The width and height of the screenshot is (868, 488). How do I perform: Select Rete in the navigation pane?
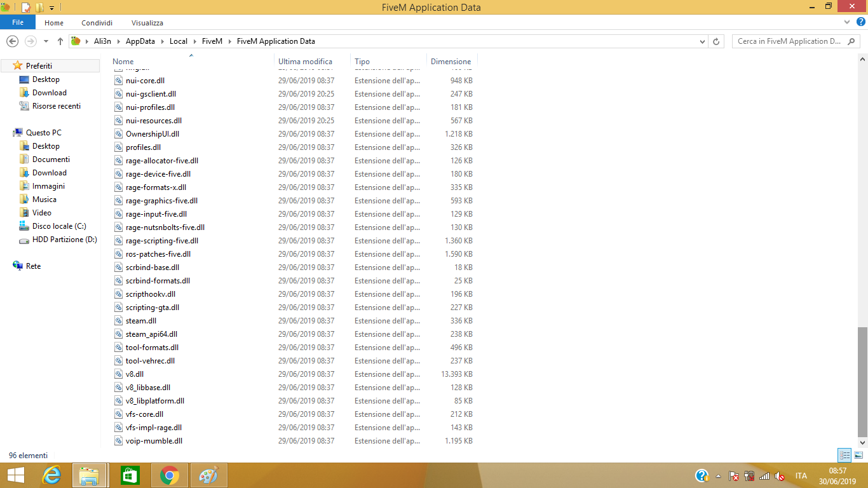pyautogui.click(x=33, y=266)
